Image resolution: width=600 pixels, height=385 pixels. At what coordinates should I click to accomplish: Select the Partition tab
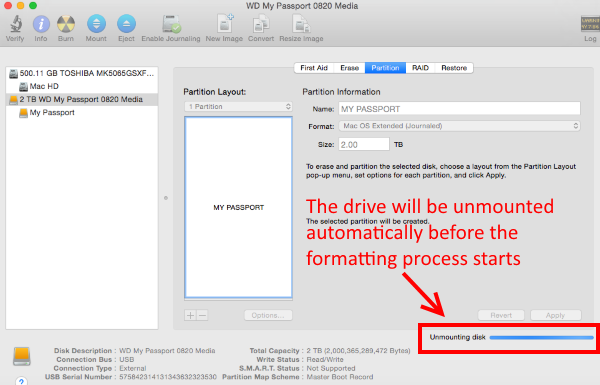pos(385,68)
